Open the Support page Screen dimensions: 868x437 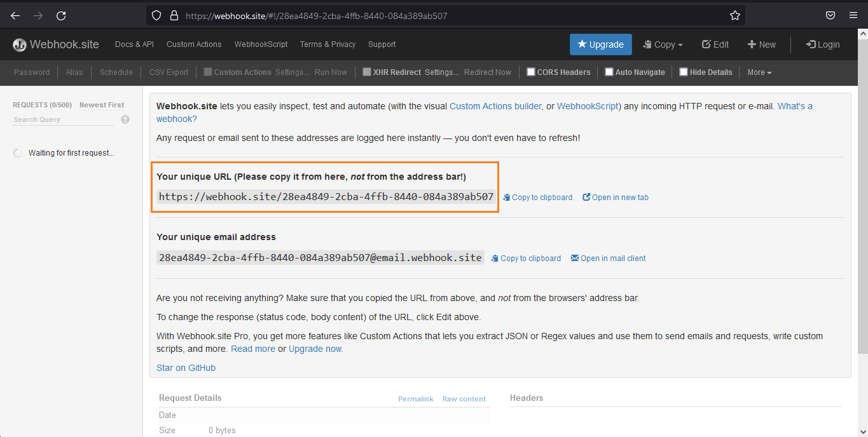coord(382,44)
